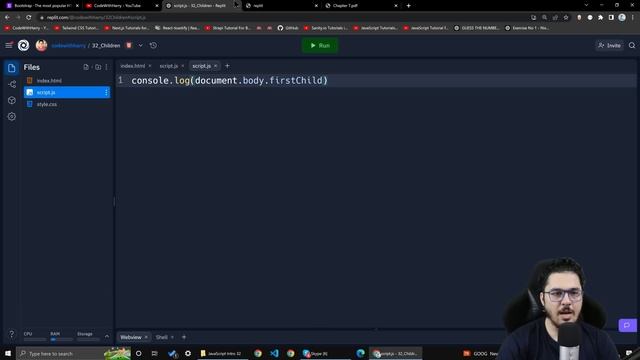Switch to the Chapter 7.pdf browser tab
This screenshot has height=360, width=640.
pos(361,5)
